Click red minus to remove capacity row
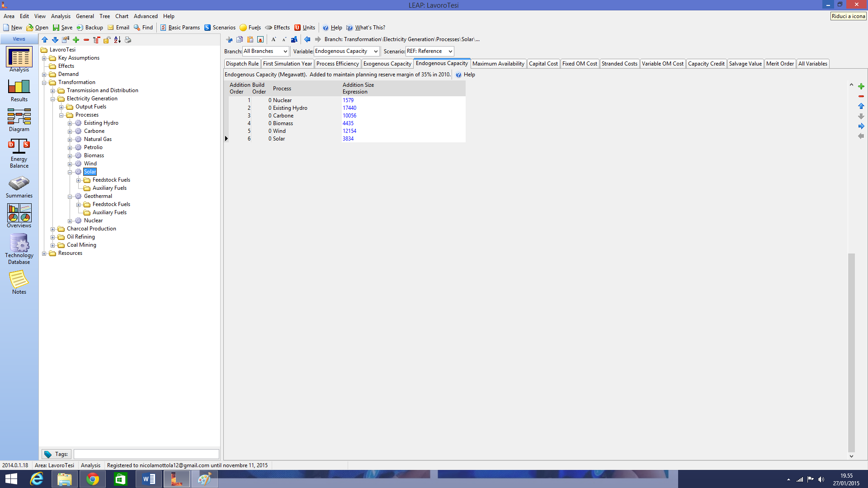This screenshot has height=488, width=868. 861,96
